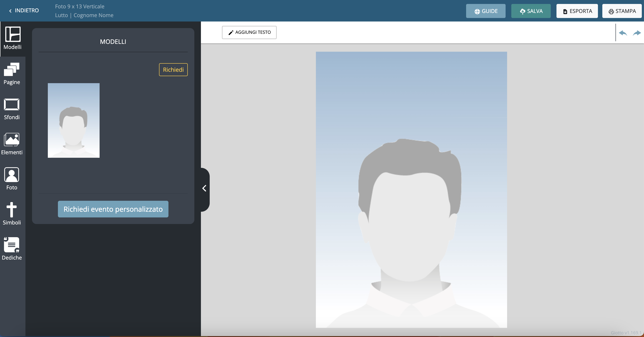This screenshot has width=644, height=337.
Task: Click the undo arrow icon
Action: coord(623,33)
